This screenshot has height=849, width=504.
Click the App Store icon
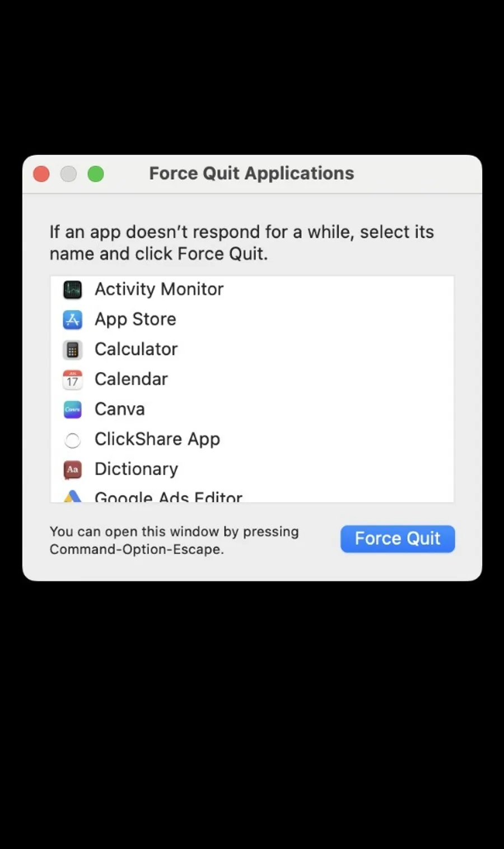[x=72, y=320]
